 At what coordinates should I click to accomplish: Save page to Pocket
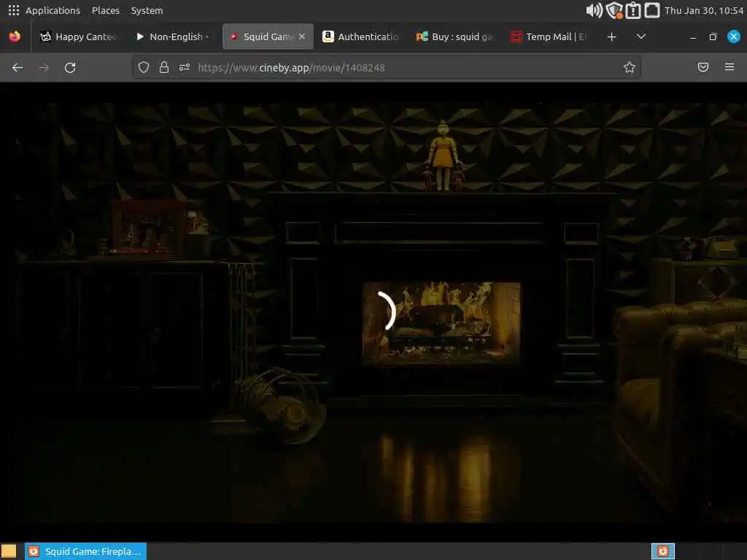[x=703, y=68]
